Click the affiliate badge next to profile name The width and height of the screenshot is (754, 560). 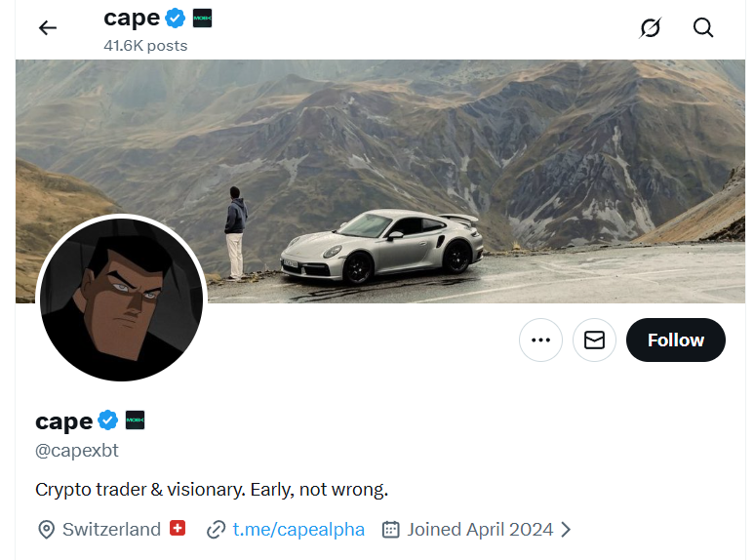[135, 420]
